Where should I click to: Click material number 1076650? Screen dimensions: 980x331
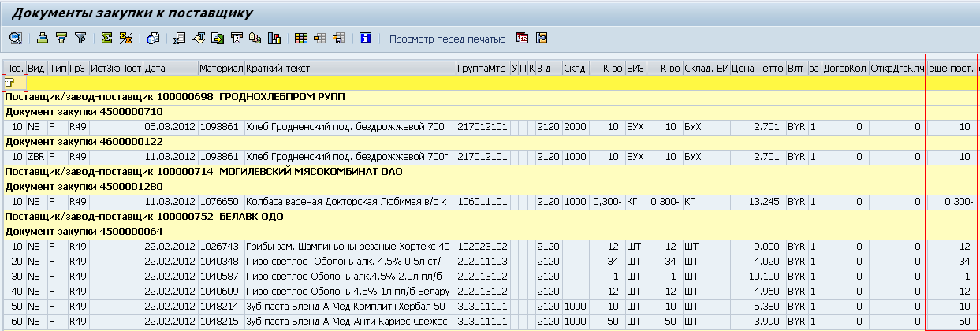click(x=221, y=202)
